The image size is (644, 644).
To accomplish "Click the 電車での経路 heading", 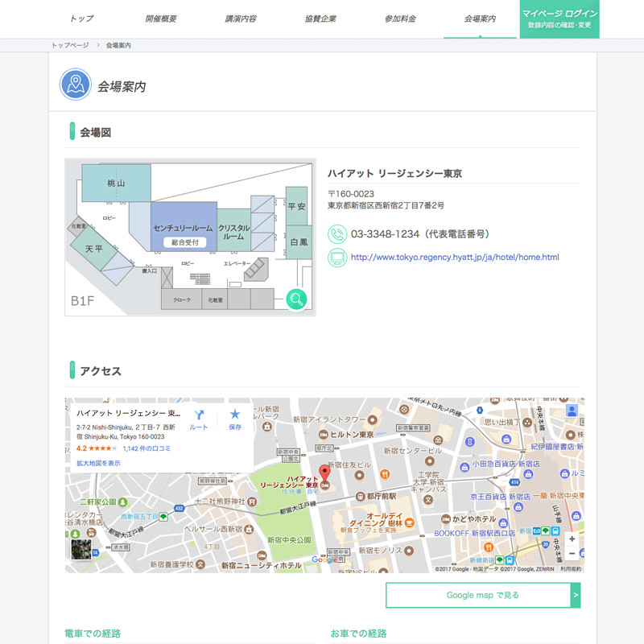I will click(x=93, y=634).
